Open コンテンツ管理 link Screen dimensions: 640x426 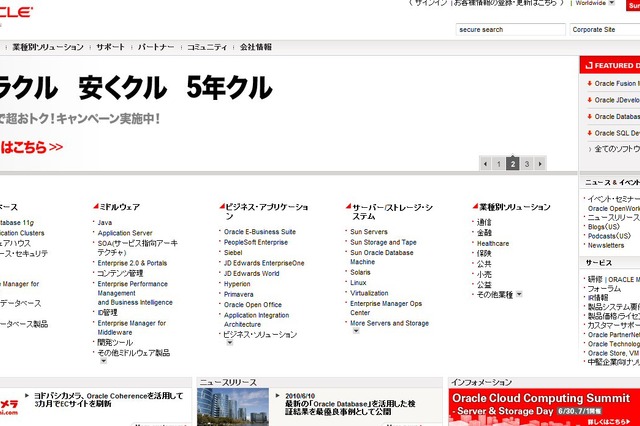coord(120,273)
